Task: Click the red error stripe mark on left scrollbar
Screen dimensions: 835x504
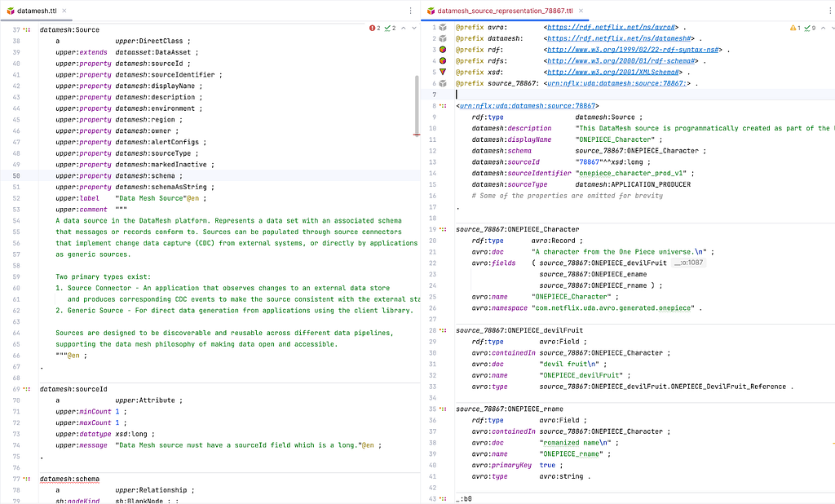Action: (x=417, y=135)
